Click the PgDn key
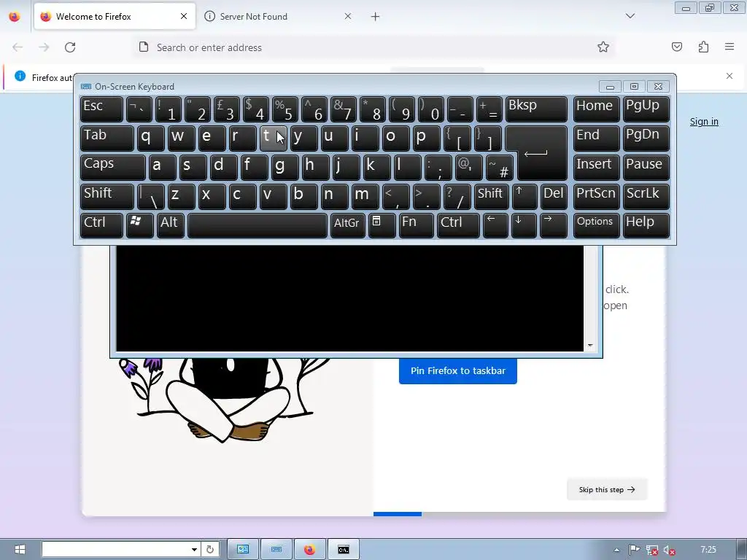This screenshot has height=560, width=747. click(646, 138)
